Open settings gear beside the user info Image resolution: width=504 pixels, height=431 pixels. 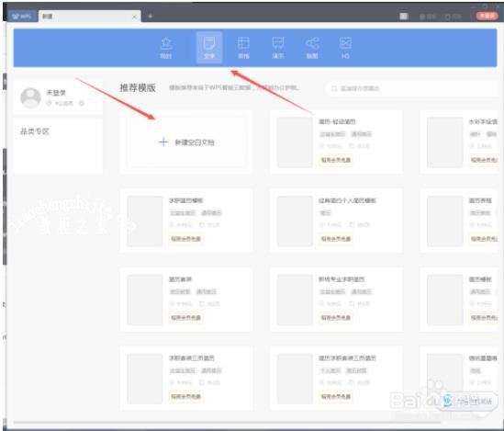(x=82, y=103)
